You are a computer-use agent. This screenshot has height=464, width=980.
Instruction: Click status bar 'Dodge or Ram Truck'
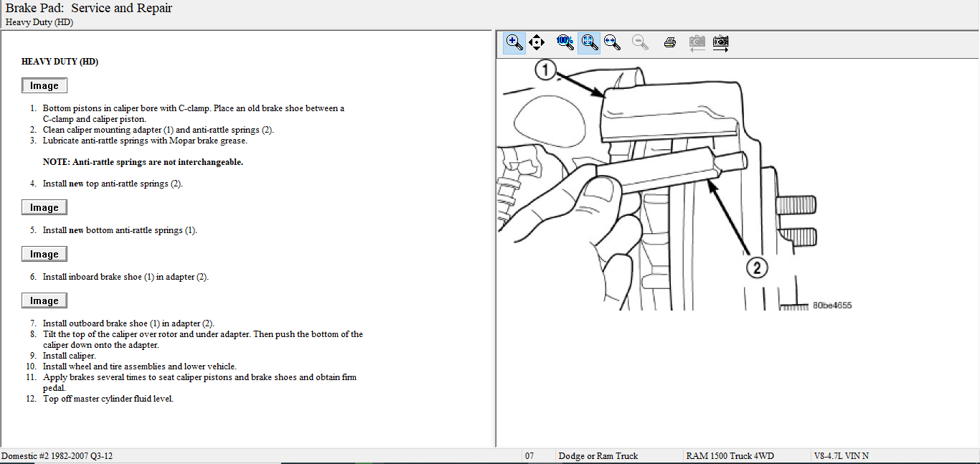click(598, 456)
